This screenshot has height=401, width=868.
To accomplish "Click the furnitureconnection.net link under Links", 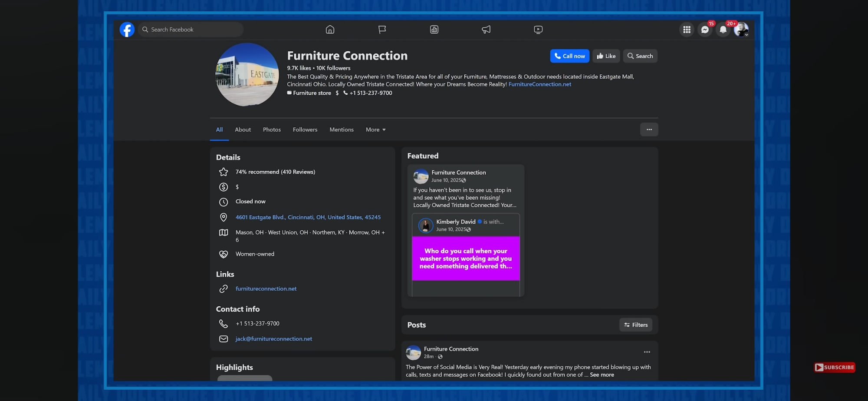I will 266,288.
